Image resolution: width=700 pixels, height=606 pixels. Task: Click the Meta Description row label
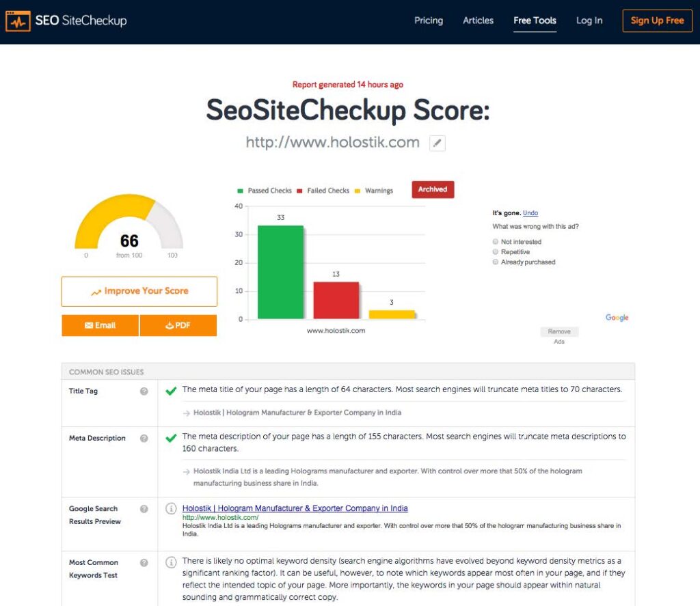[97, 438]
